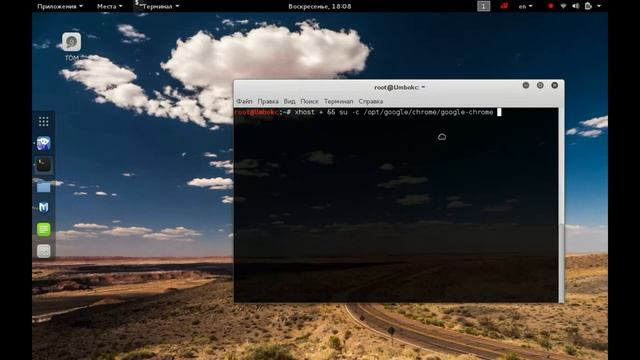Image resolution: width=640 pixels, height=360 pixels.
Task: Open the clock showing Воскресенье, 18:08
Action: point(320,6)
